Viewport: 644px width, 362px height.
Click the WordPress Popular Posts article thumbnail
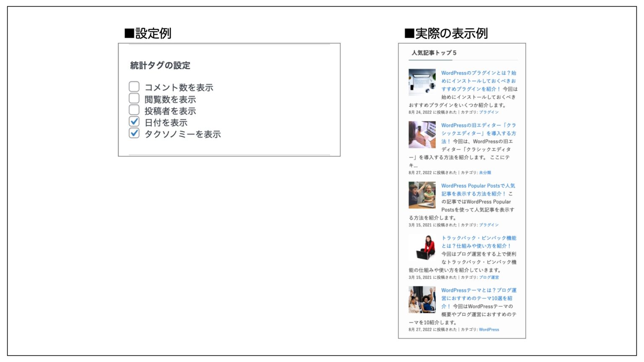[x=422, y=195]
